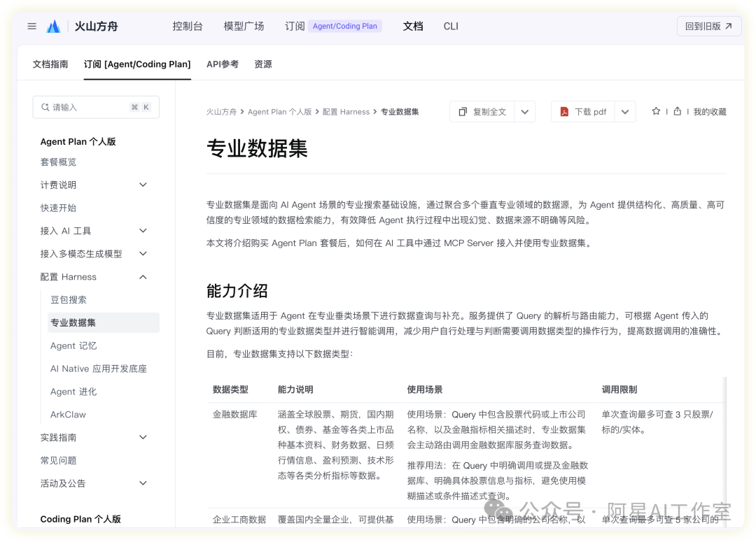The height and width of the screenshot is (542, 756).
Task: Open 快速开始 in sidebar
Action: [58, 208]
